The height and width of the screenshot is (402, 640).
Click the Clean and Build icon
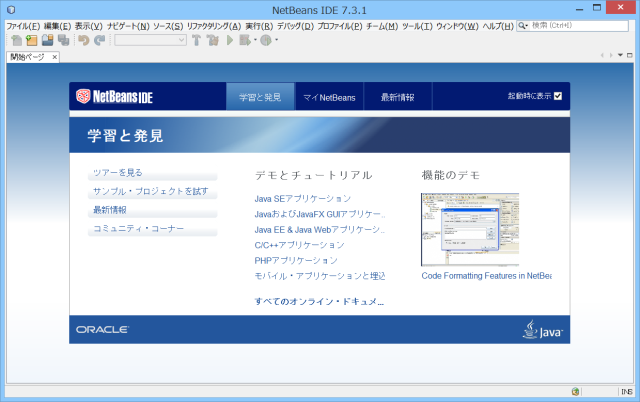point(213,40)
